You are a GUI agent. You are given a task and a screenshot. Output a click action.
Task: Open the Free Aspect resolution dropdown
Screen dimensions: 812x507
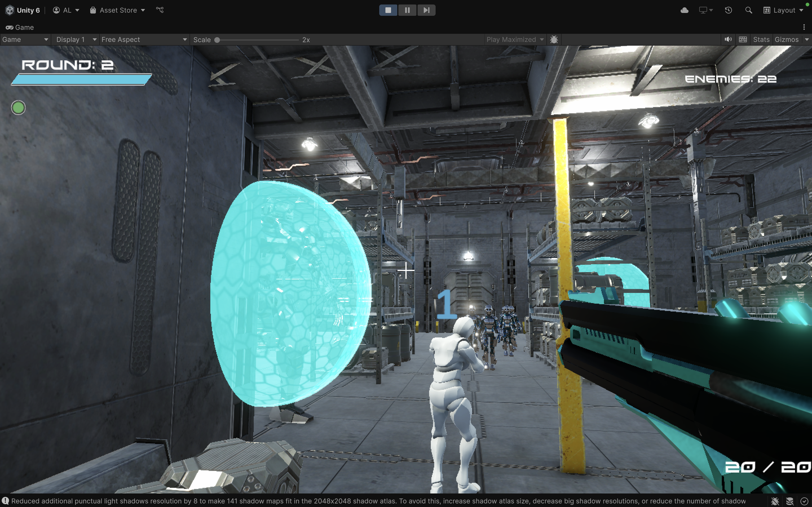click(144, 39)
